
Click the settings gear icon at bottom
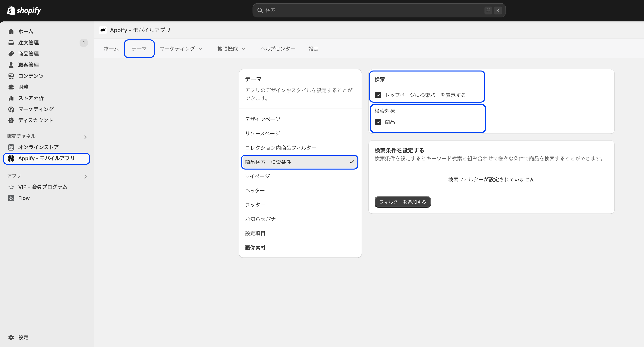pyautogui.click(x=11, y=337)
